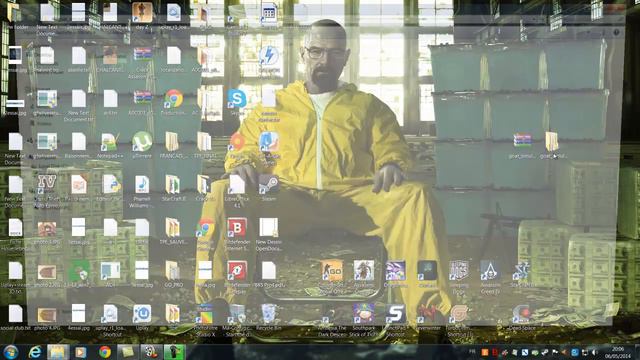Open Windows Explorer from the taskbar

pos(57,352)
